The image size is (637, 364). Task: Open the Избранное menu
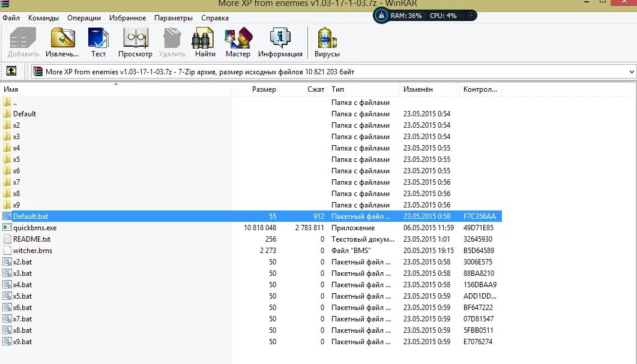pos(127,18)
